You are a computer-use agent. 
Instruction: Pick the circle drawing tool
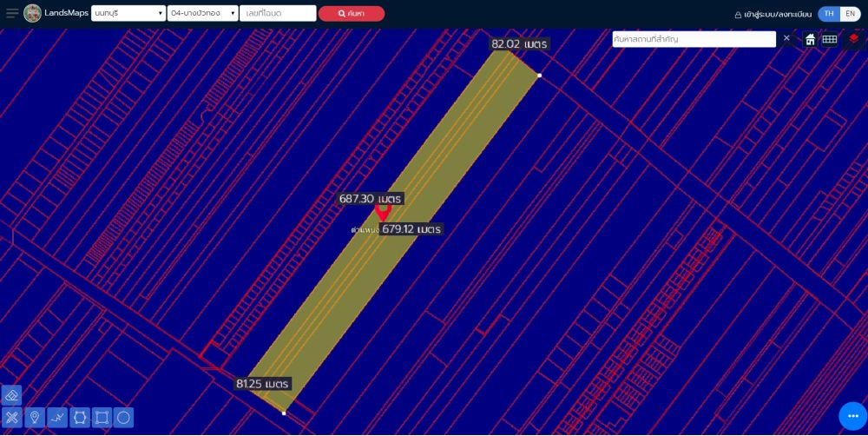124,418
